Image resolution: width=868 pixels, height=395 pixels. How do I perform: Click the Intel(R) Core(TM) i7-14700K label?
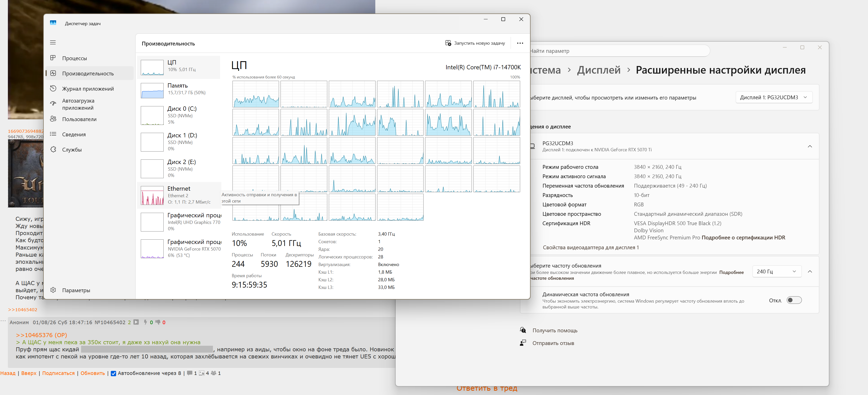[x=483, y=67]
